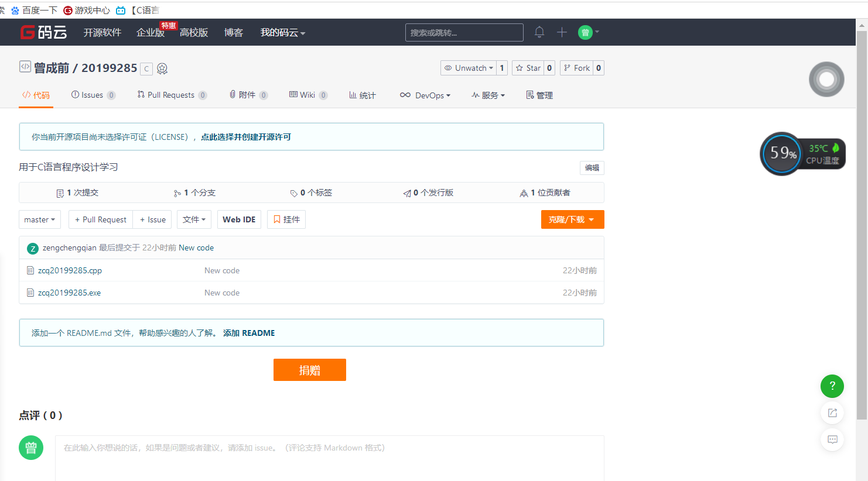
Task: Go to 博客 in top navigation
Action: (234, 32)
